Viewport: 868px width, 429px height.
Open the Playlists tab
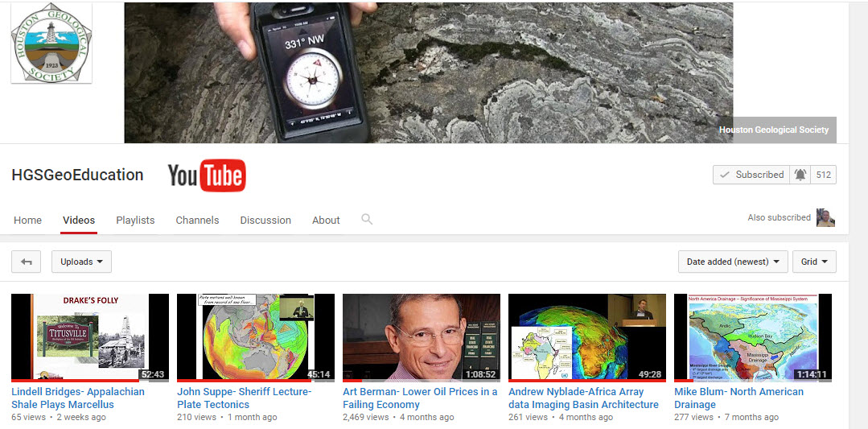[135, 221]
